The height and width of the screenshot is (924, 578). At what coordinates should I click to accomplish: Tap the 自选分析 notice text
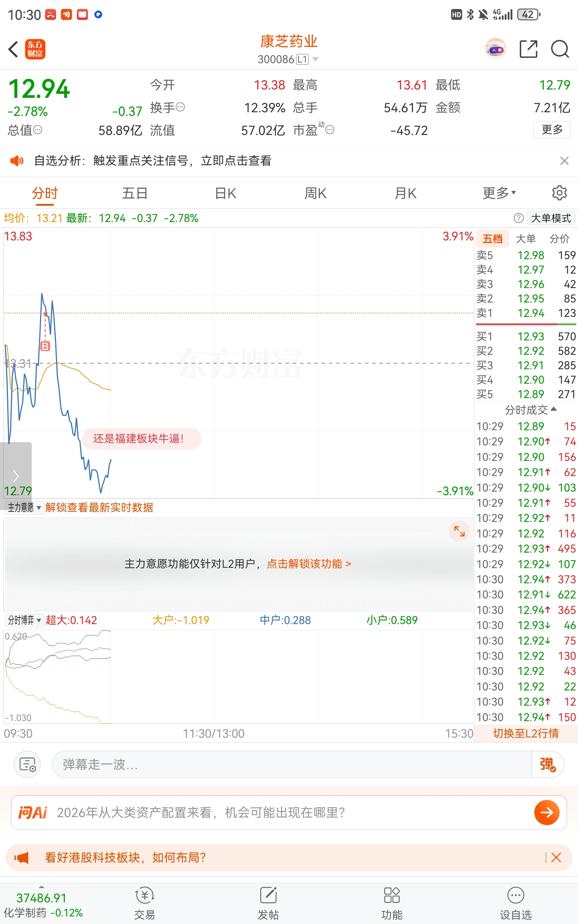pyautogui.click(x=152, y=161)
